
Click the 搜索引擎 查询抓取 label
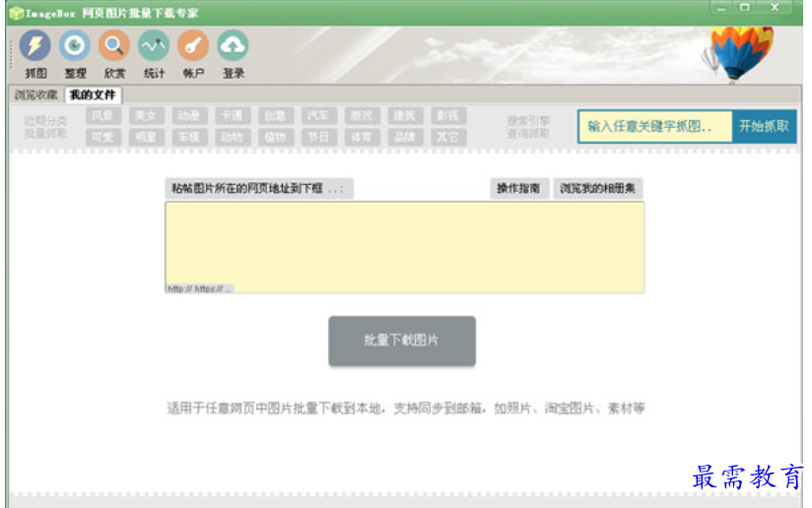tap(527, 127)
